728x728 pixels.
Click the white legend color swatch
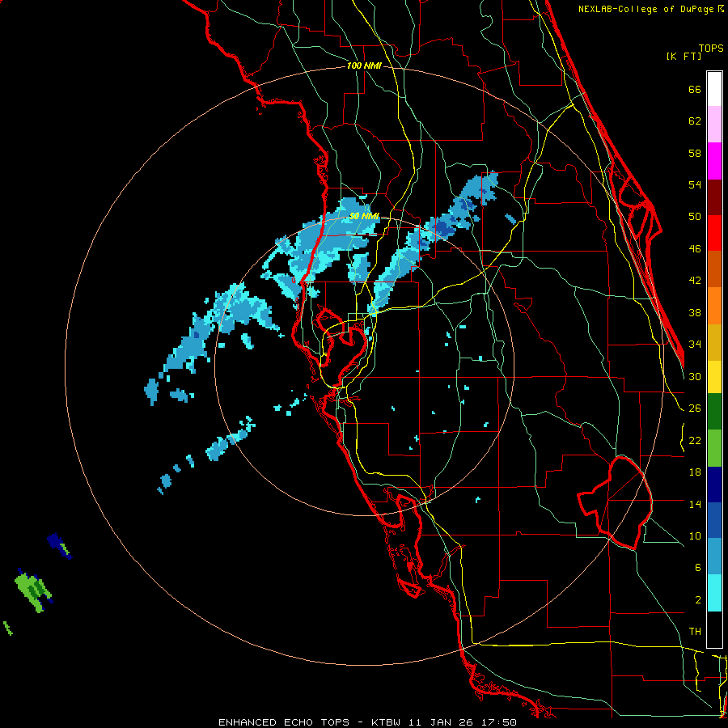(714, 89)
